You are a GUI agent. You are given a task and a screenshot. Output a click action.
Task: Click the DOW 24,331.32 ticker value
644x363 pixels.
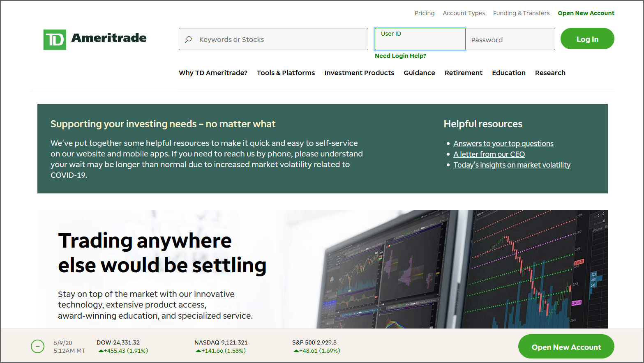pos(118,342)
